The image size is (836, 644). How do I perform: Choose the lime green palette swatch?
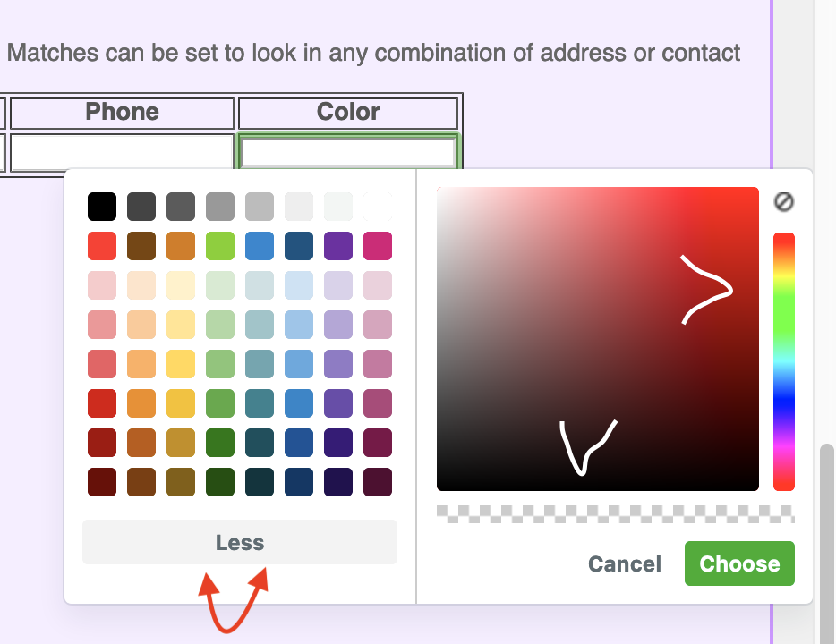click(220, 246)
